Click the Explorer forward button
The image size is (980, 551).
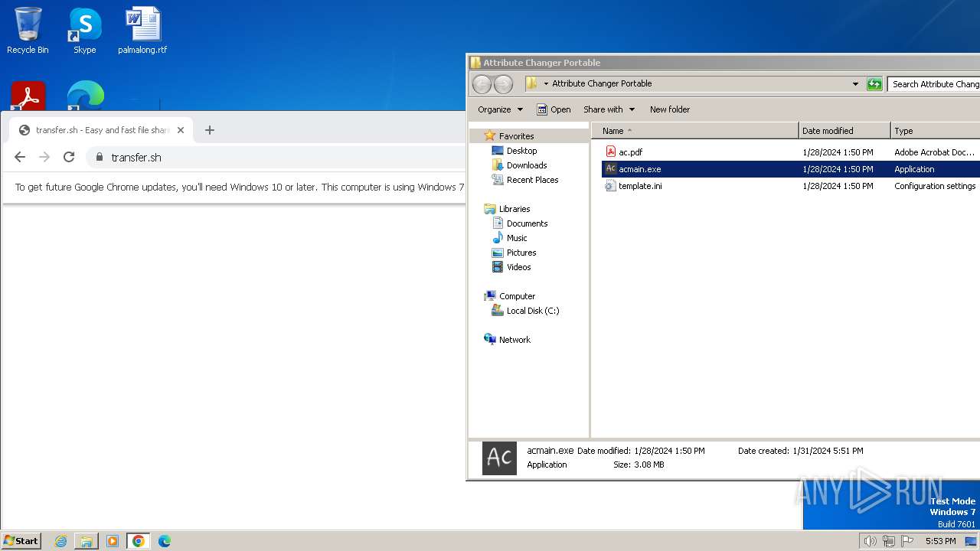[x=503, y=84]
